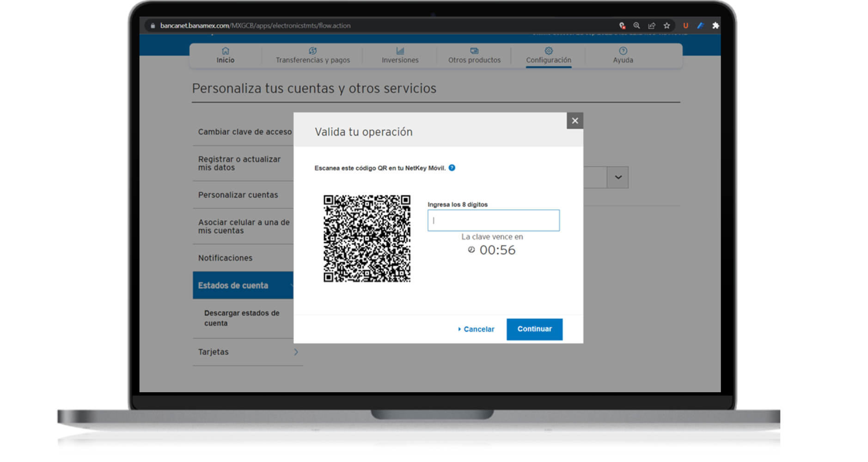Click the Inicio home icon
This screenshot has height=462, width=868.
pos(225,51)
